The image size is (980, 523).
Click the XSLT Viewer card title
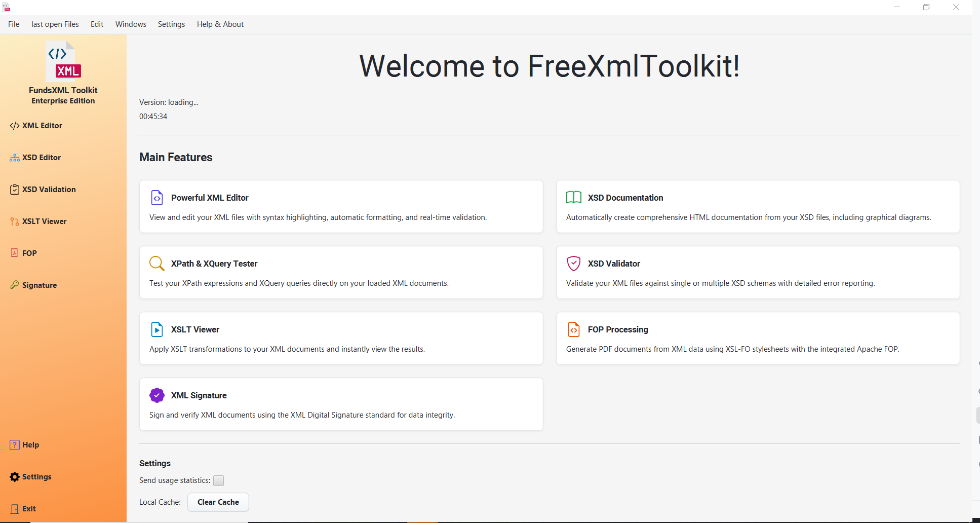[x=195, y=329]
